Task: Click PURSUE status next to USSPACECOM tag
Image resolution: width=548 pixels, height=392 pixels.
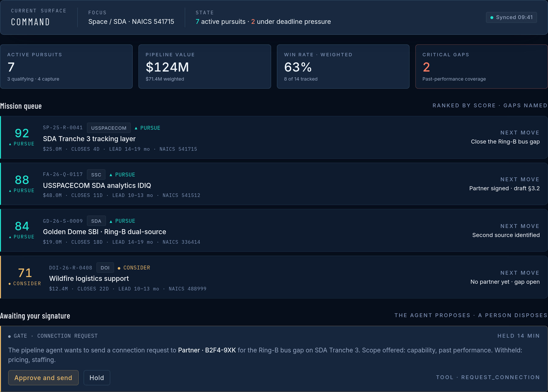Action: (147, 128)
